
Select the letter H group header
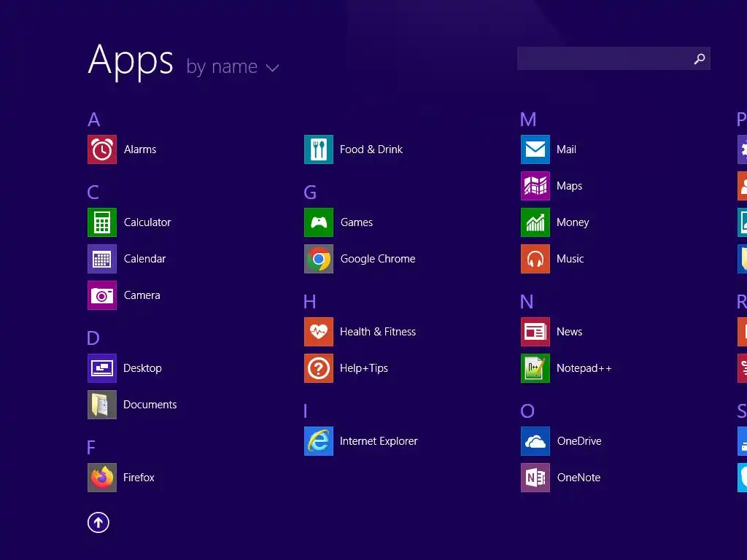tap(309, 302)
